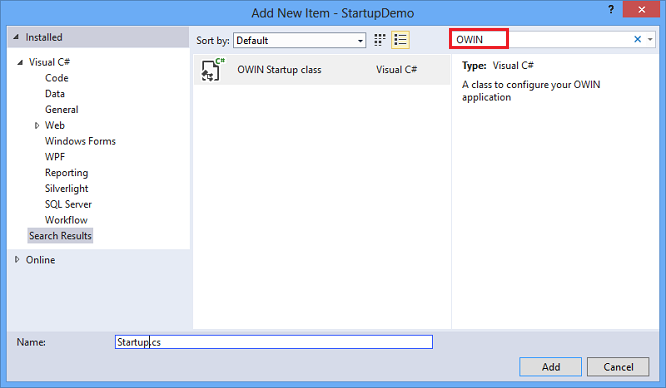Collapse the Installed section
The image size is (666, 388).
tap(16, 37)
